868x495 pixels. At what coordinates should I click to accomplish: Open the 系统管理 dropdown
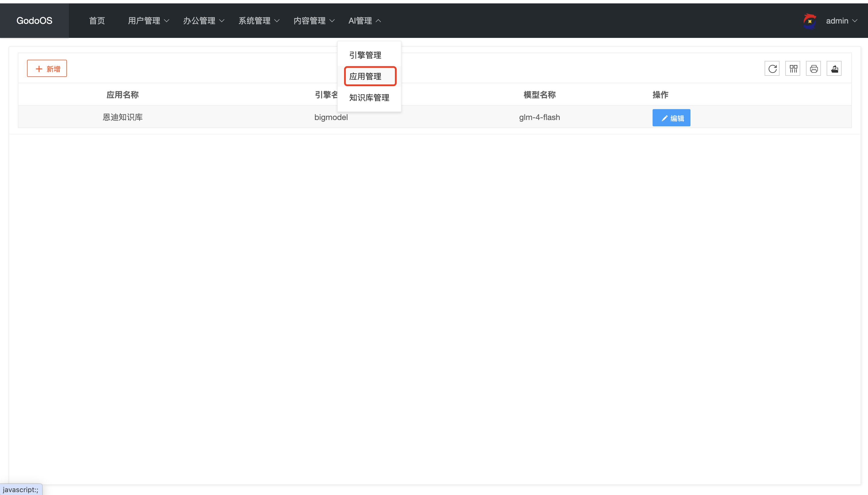coord(259,21)
